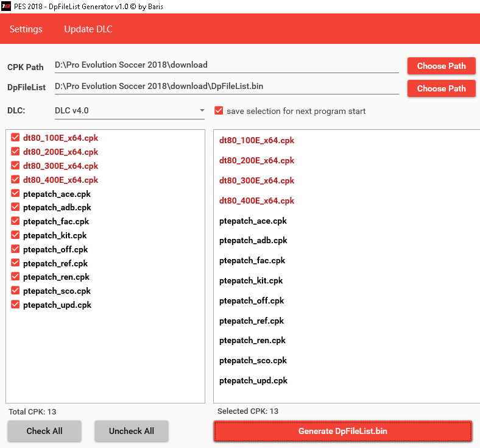Open the Settings menu

pyautogui.click(x=26, y=29)
